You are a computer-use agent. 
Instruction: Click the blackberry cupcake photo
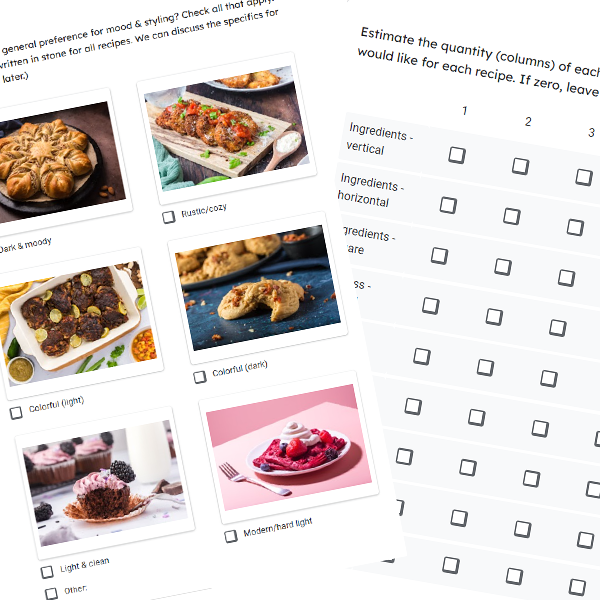coord(105,483)
